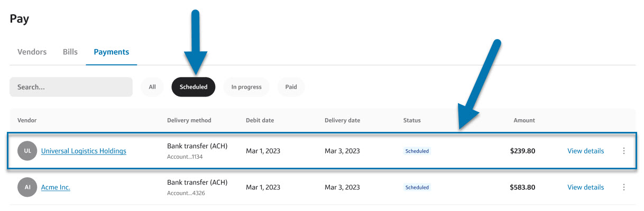Open more options for Universal Logistics Holdings
The image size is (644, 211).
(x=623, y=151)
